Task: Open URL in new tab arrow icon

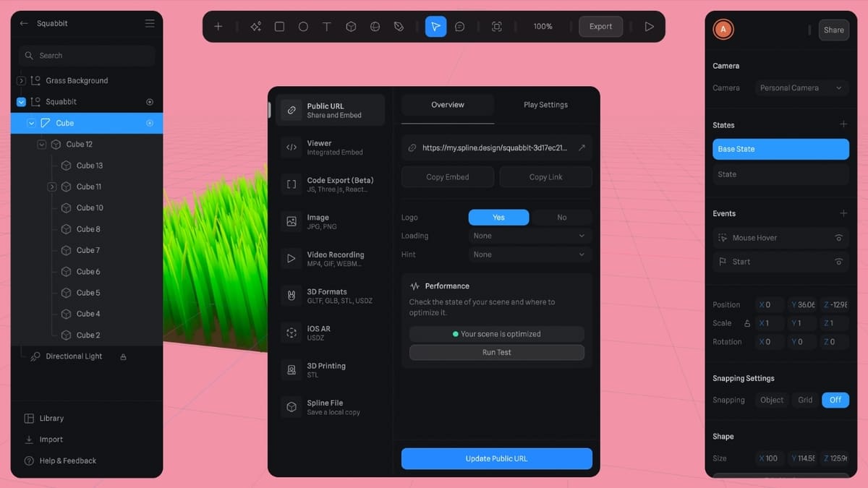Action: pyautogui.click(x=582, y=147)
